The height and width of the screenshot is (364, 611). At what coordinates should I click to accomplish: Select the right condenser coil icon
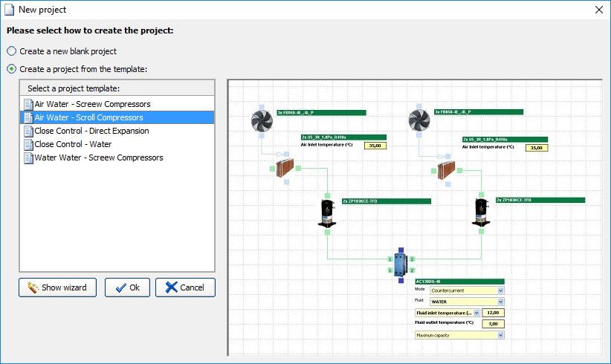pos(446,171)
